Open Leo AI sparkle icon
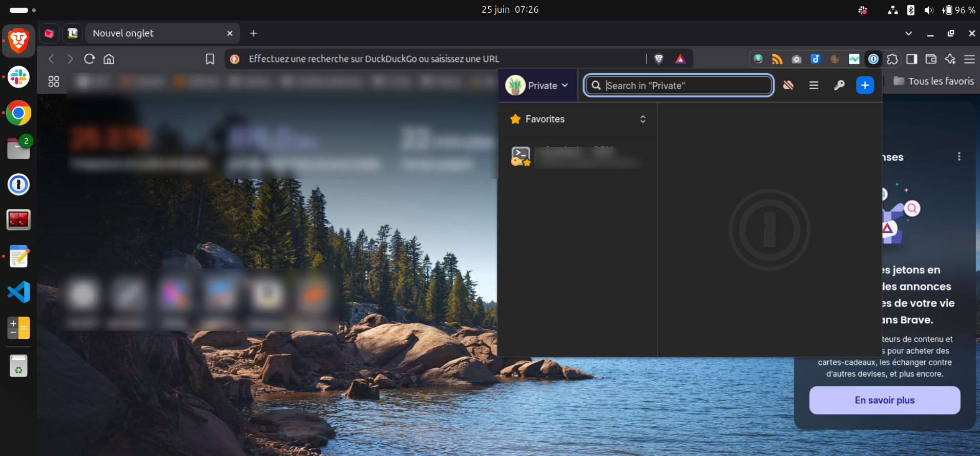The image size is (980, 456). tap(950, 59)
